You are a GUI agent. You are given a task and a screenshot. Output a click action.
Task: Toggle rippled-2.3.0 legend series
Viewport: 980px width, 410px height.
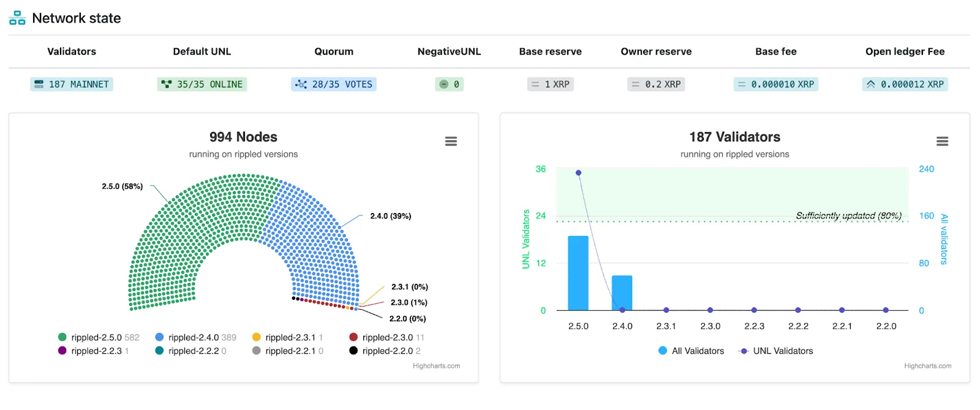pos(386,337)
